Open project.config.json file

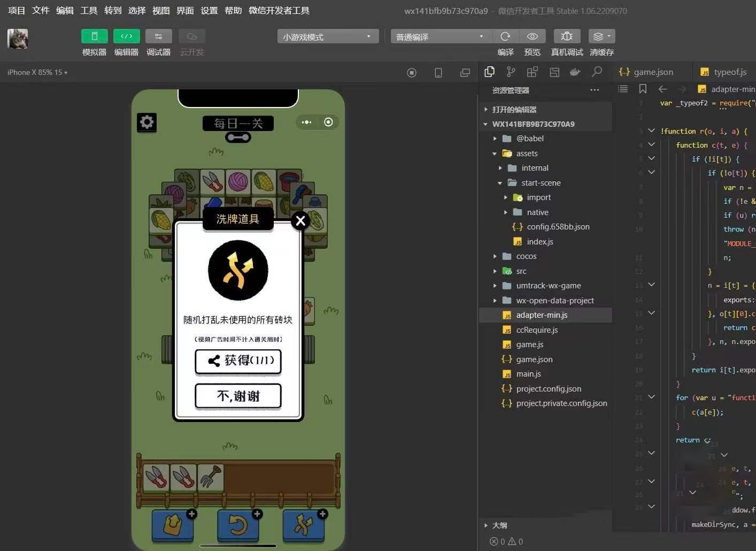click(545, 388)
